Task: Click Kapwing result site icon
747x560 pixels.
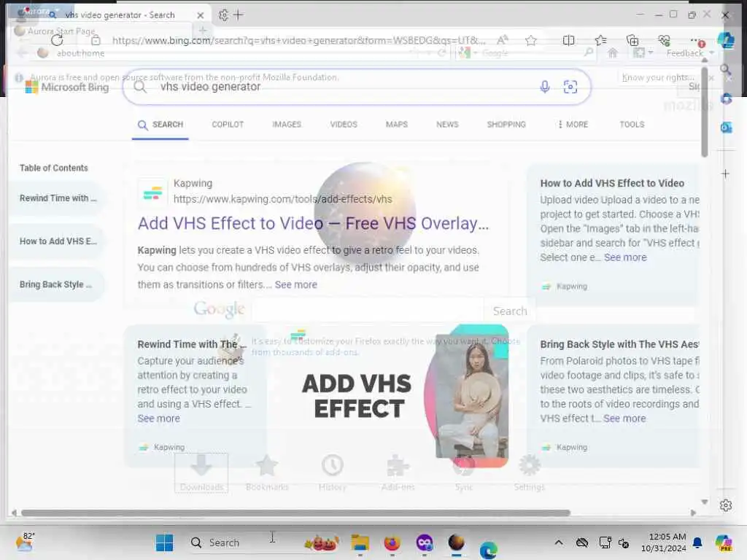Action: tap(152, 192)
